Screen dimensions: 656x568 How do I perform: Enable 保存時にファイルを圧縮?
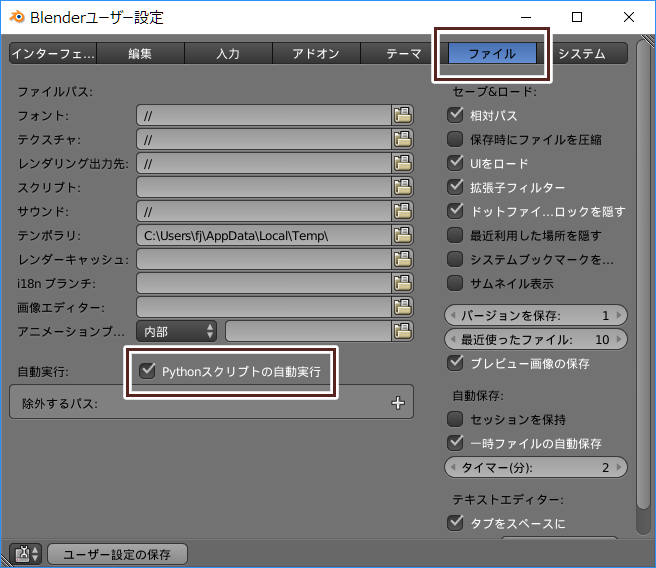coord(455,139)
